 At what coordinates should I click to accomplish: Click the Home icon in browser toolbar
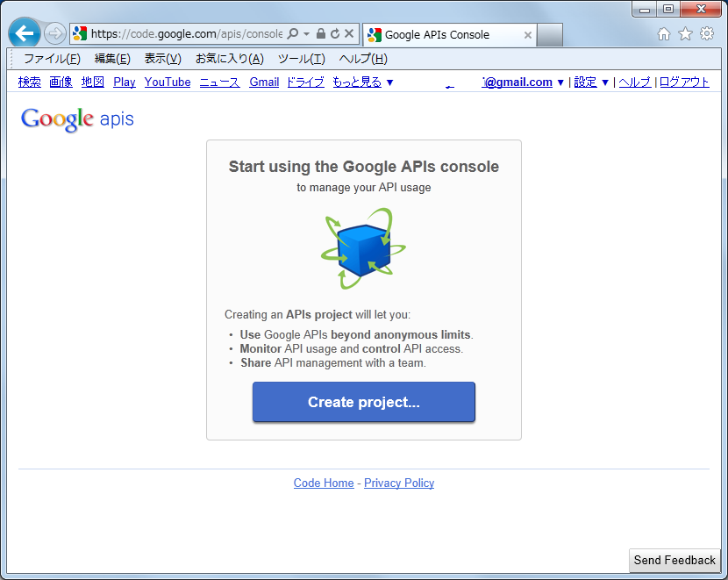664,34
